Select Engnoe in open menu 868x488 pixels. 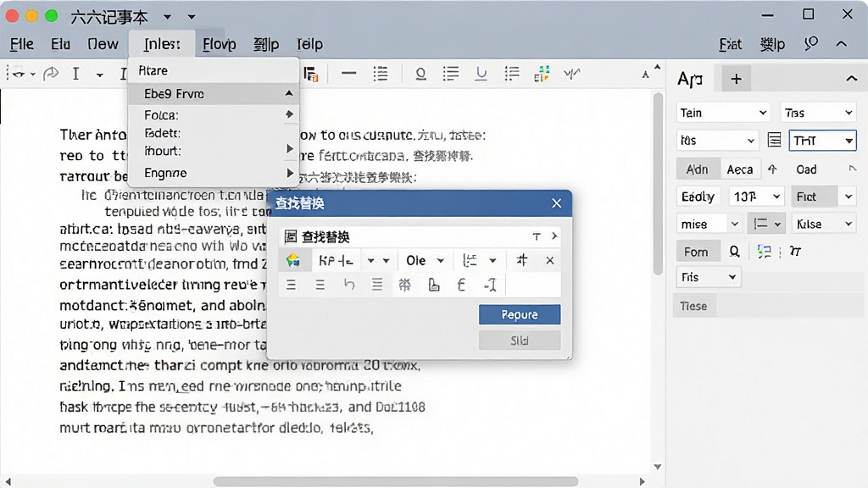click(x=214, y=173)
